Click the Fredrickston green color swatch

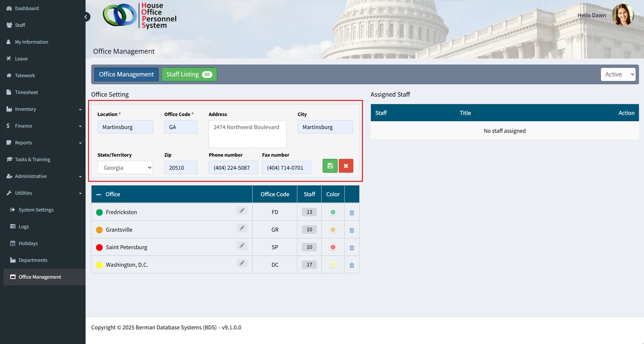[x=333, y=212]
